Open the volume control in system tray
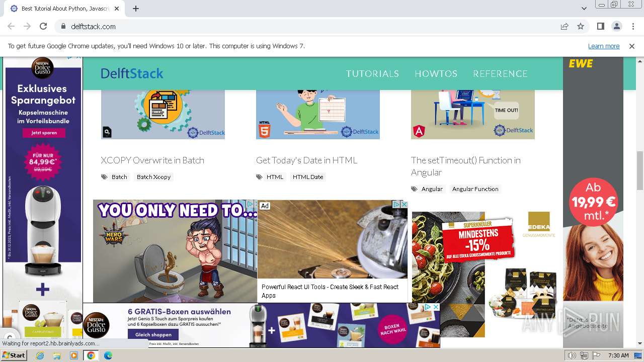Image resolution: width=644 pixels, height=362 pixels. (x=572, y=355)
